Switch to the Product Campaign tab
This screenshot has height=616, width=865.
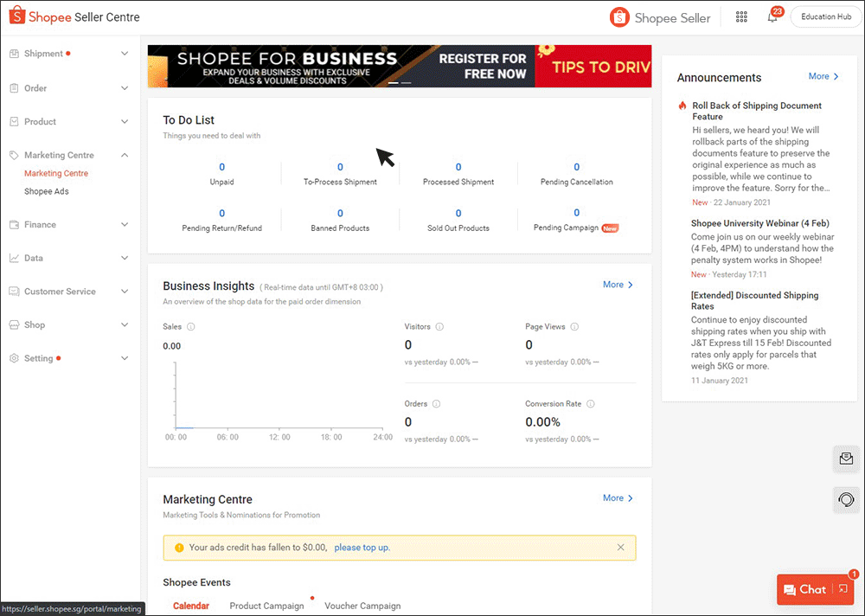(x=267, y=606)
